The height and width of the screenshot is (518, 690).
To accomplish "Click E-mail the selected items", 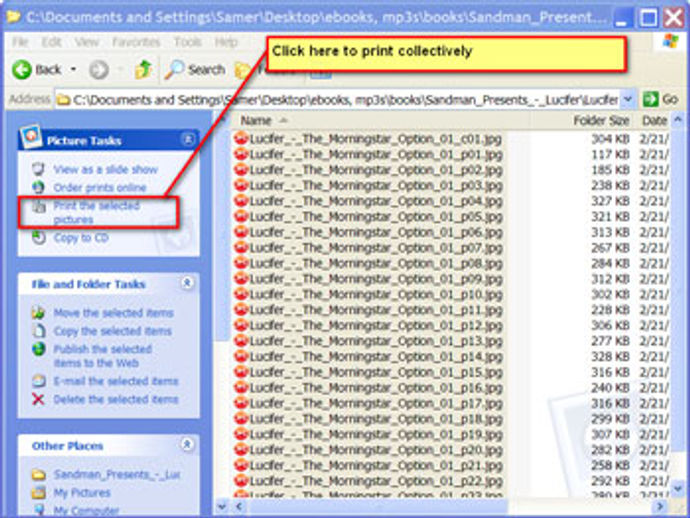I will point(116,381).
